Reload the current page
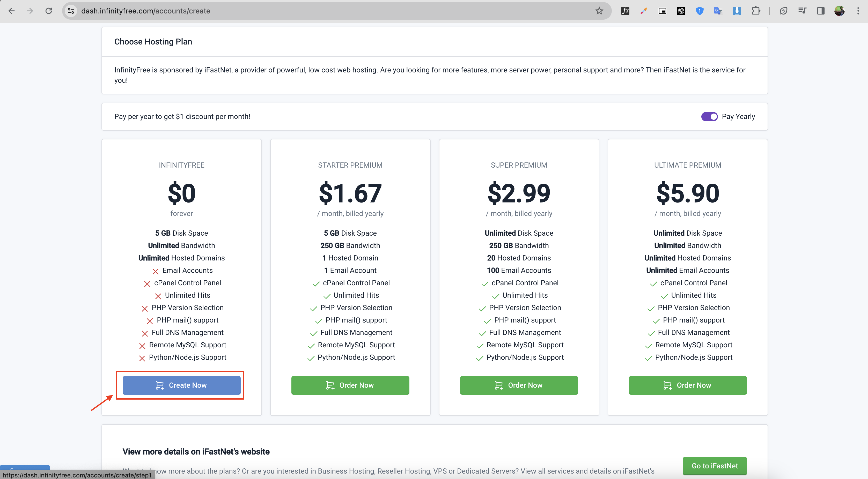 (48, 11)
